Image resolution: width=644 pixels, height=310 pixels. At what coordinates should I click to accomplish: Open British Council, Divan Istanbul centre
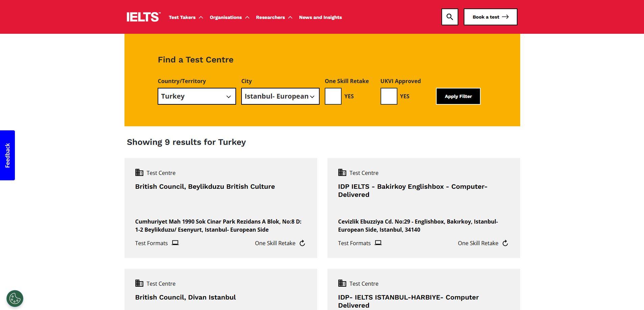(x=185, y=297)
